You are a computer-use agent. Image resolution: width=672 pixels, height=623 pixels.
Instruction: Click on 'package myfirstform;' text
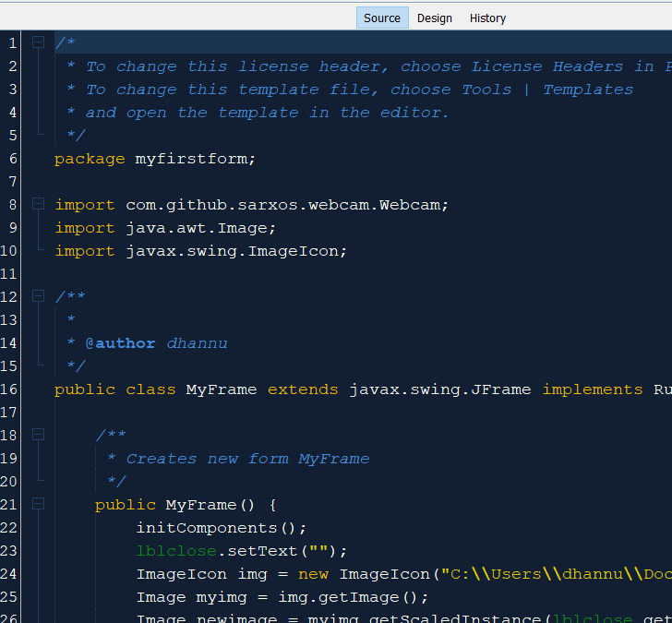tap(155, 160)
